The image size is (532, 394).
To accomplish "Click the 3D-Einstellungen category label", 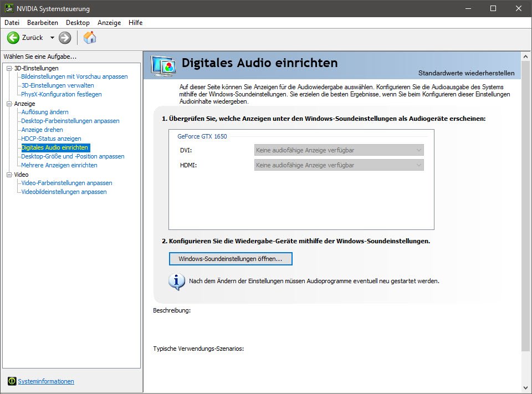I will (37, 68).
